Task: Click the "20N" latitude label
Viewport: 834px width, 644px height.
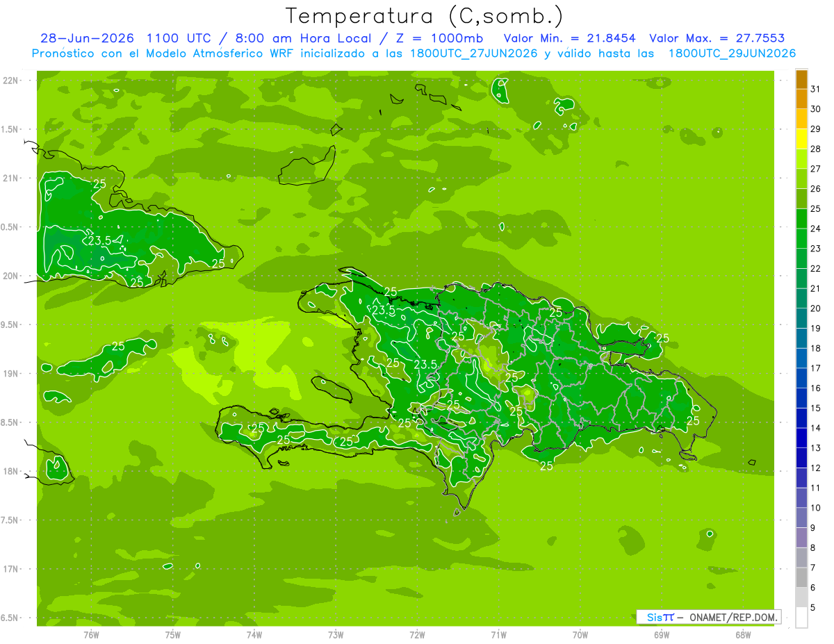Action: click(10, 276)
